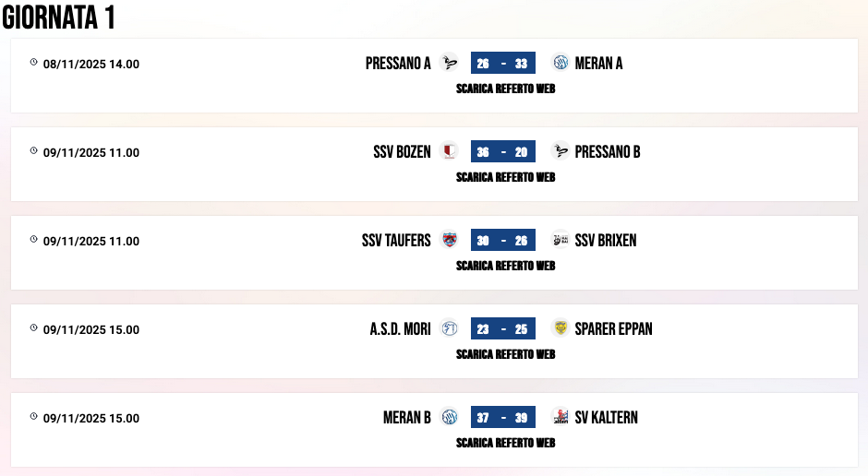
Task: Click the 37 - 39 score box
Action: (x=502, y=417)
